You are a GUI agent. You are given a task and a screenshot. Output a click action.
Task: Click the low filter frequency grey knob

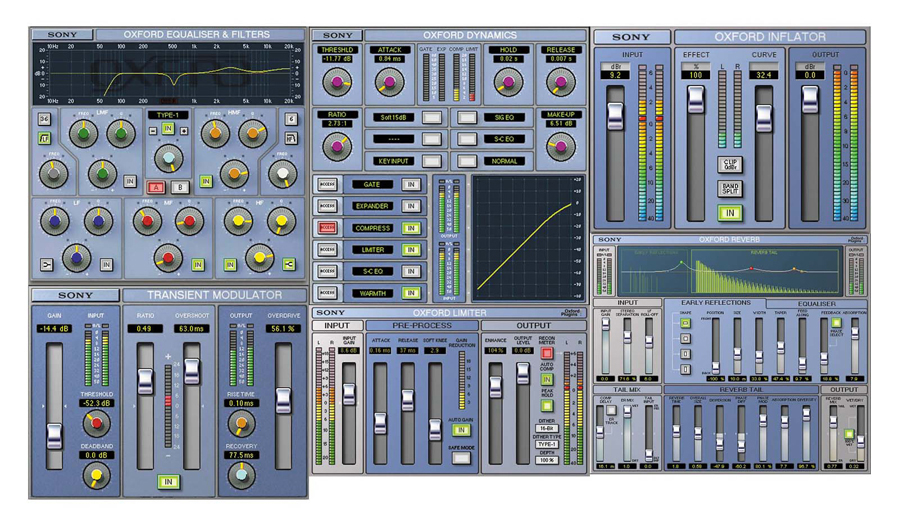tap(53, 173)
